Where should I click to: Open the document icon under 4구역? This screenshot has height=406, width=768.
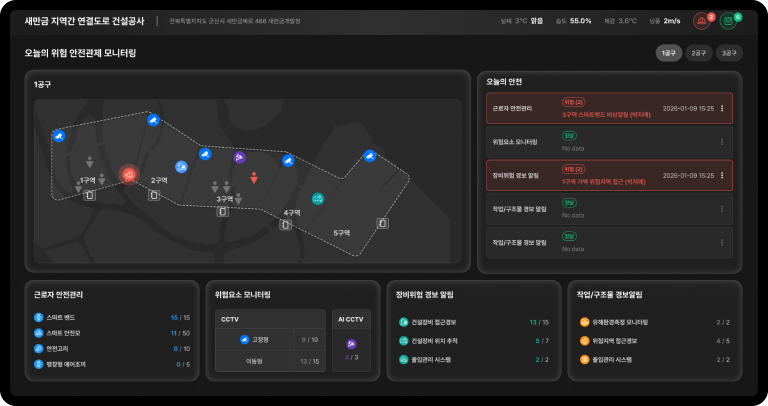pyautogui.click(x=285, y=225)
